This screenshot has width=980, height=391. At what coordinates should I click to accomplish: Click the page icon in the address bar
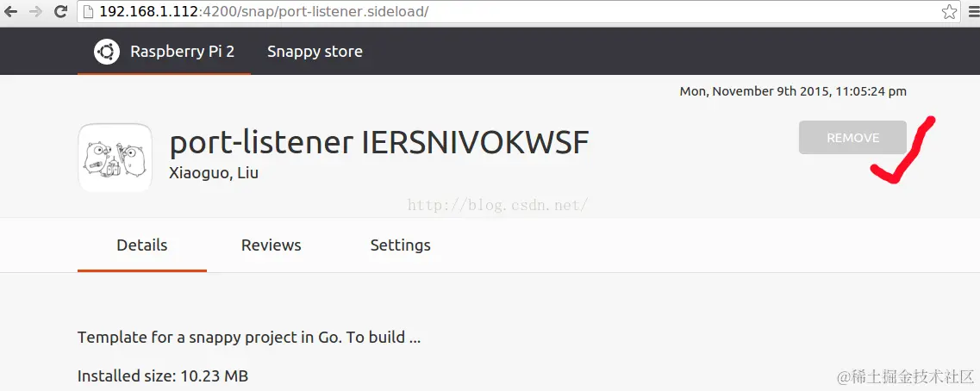pyautogui.click(x=88, y=11)
